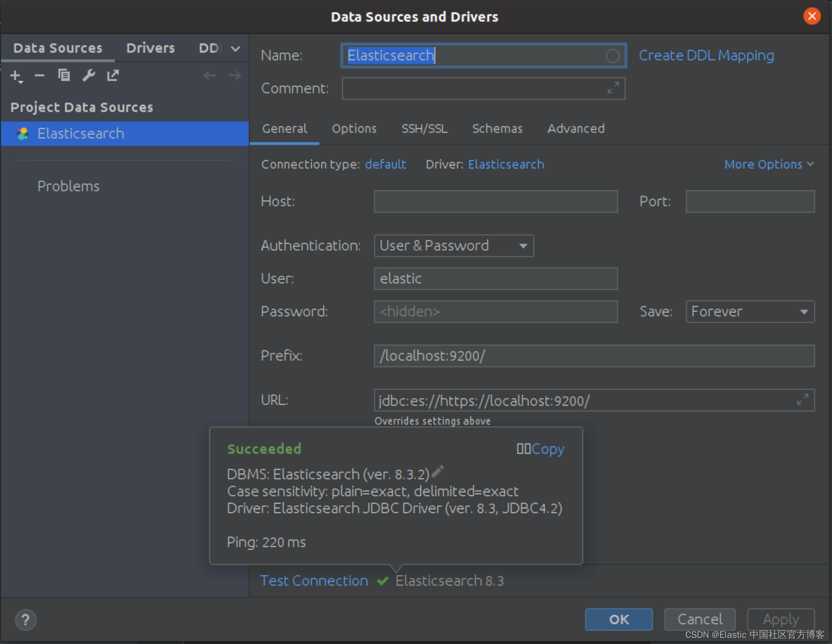Change connection type default
This screenshot has width=832, height=644.
coord(385,164)
